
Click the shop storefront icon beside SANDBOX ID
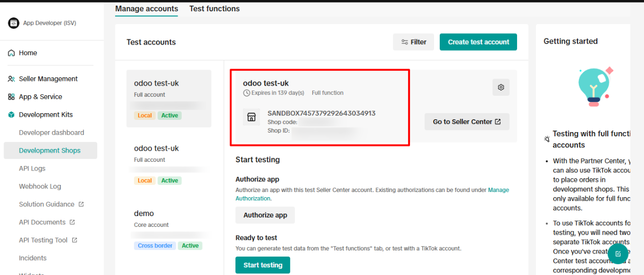click(x=251, y=117)
